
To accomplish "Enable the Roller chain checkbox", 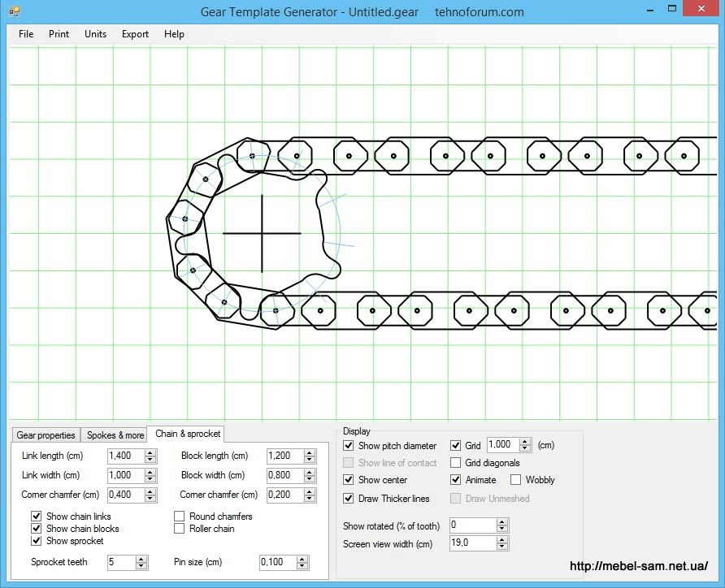I will 180,529.
